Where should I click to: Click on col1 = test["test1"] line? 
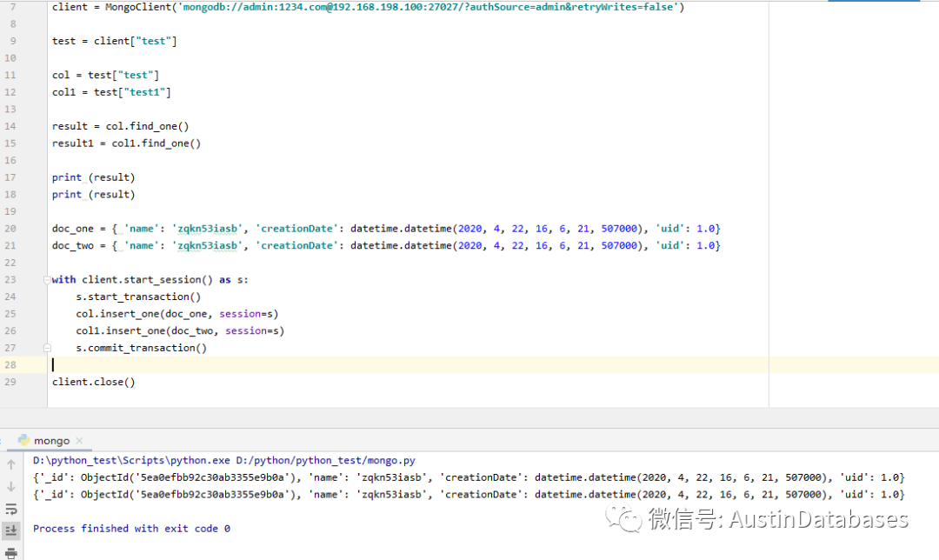tap(111, 92)
